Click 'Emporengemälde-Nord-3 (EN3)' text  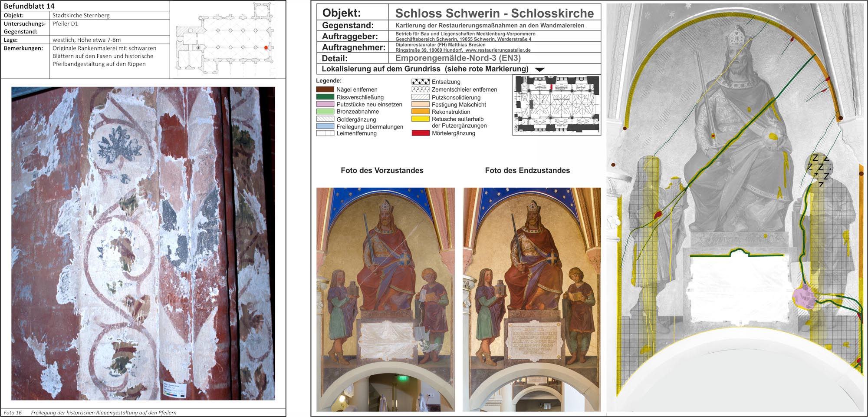pyautogui.click(x=458, y=58)
